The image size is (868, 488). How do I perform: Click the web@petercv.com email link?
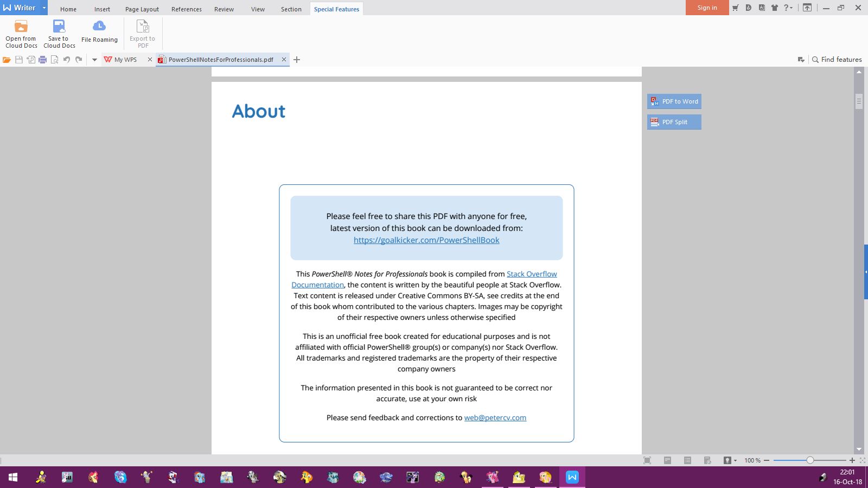(495, 418)
